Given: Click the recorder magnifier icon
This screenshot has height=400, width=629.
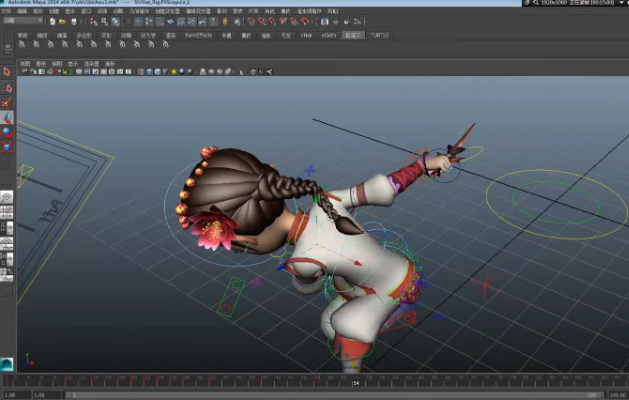Looking at the screenshot, I should [x=536, y=2].
